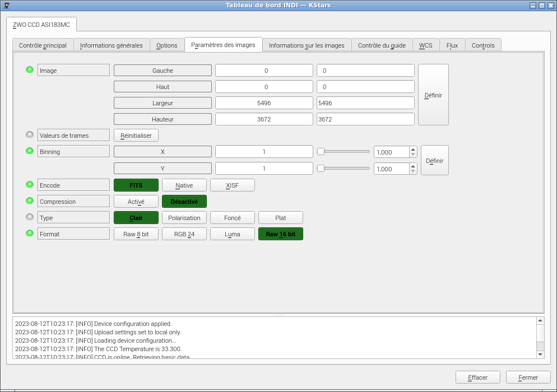Select Raw 8 bit format
557x392 pixels.
click(x=136, y=234)
